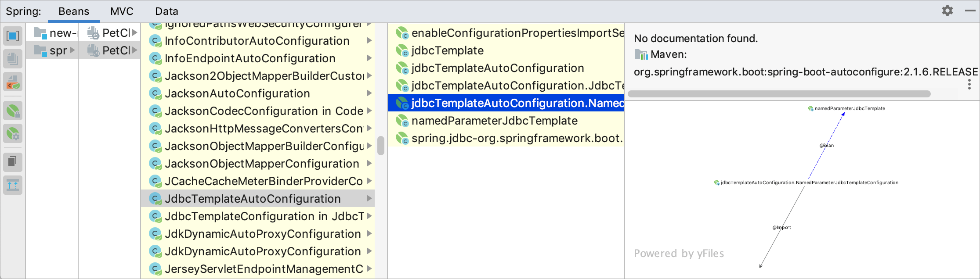Click JCacheCacheMeterBinderProviderCo class icon

155,181
